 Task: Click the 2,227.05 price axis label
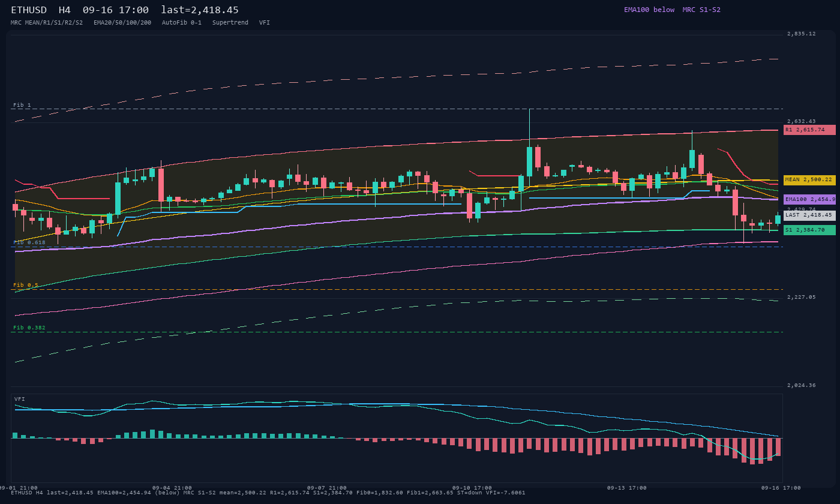pyautogui.click(x=802, y=297)
